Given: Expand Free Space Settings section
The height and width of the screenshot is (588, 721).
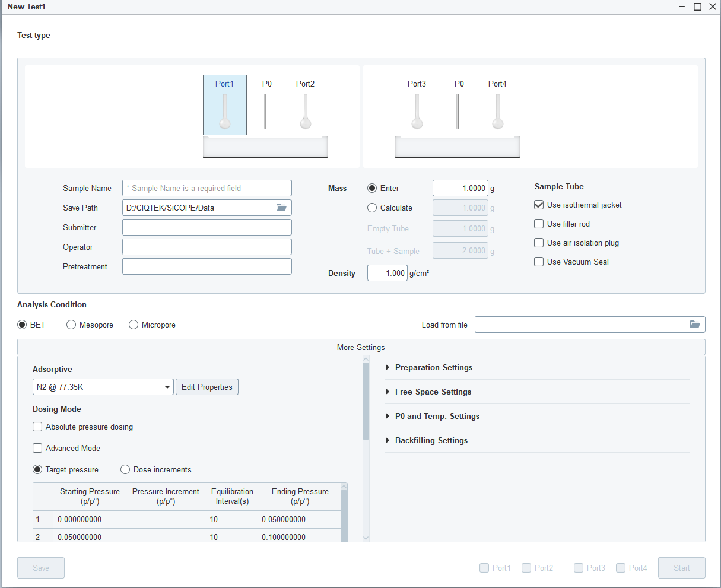Looking at the screenshot, I should [x=433, y=392].
